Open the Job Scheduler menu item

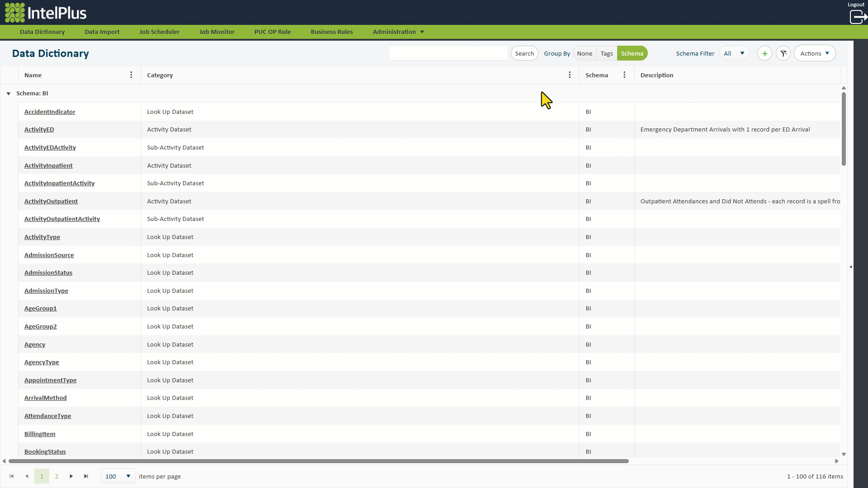coord(159,32)
